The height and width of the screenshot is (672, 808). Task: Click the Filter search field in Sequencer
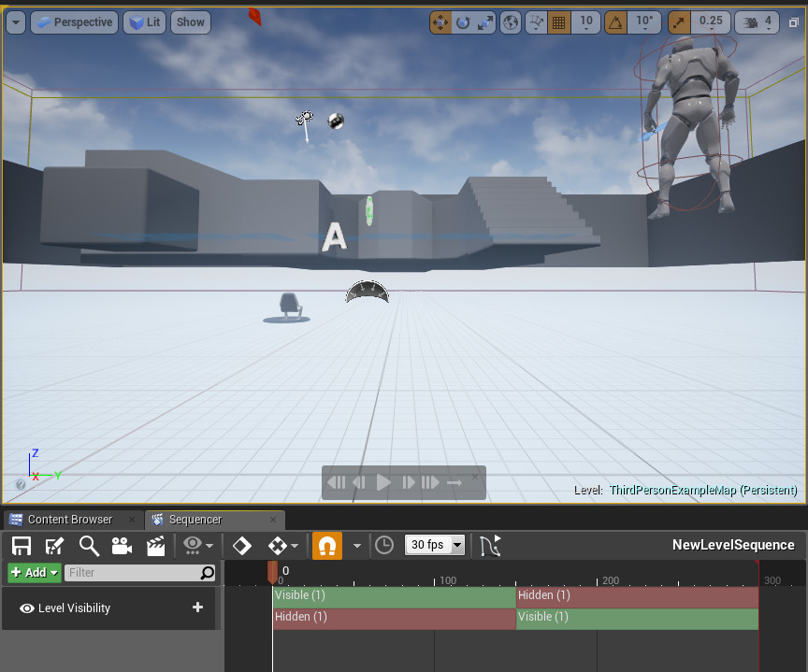tap(133, 572)
